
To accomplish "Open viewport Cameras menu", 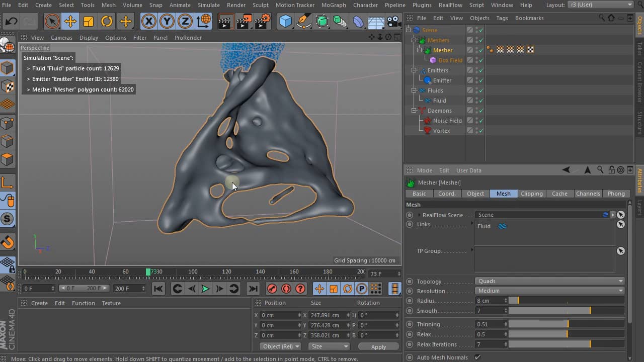I will pyautogui.click(x=61, y=38).
